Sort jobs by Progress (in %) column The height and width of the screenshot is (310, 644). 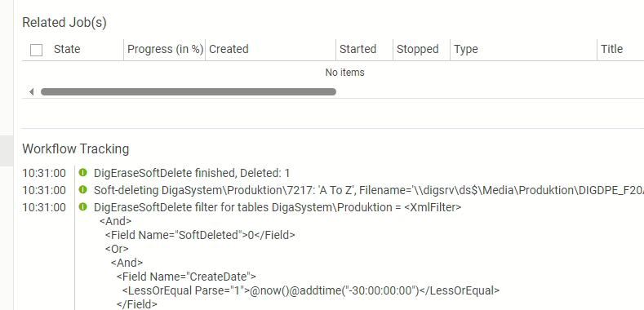(x=165, y=49)
